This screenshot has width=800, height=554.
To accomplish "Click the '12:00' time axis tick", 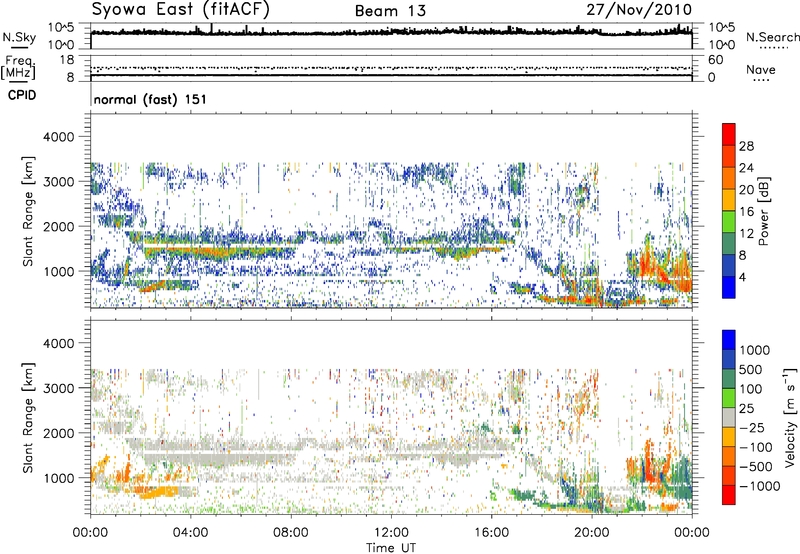I will point(391,532).
